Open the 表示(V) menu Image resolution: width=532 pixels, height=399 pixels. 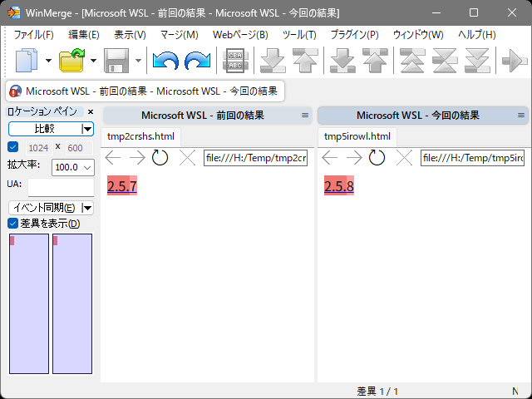tap(130, 35)
